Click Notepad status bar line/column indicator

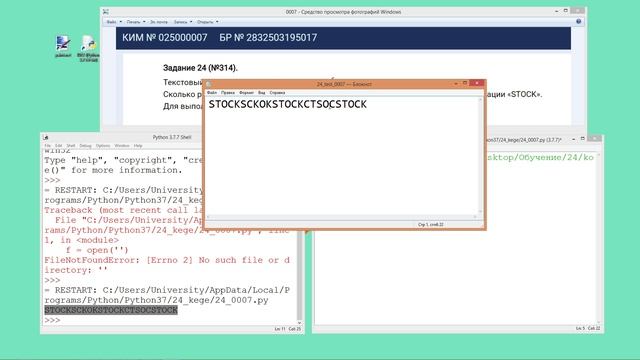click(430, 224)
